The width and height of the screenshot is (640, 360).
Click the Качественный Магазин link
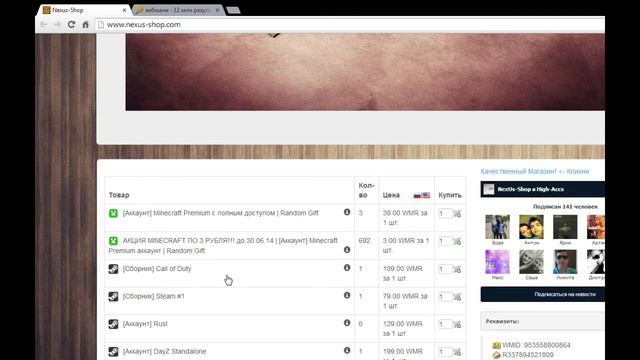pos(535,171)
